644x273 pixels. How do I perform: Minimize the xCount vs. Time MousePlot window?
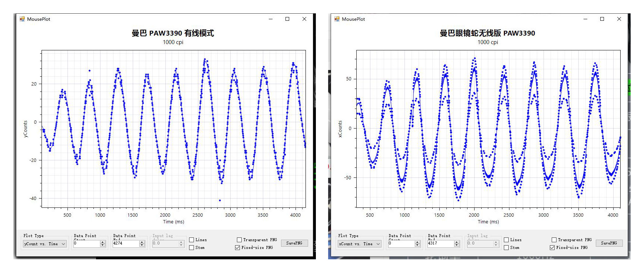pyautogui.click(x=585, y=19)
